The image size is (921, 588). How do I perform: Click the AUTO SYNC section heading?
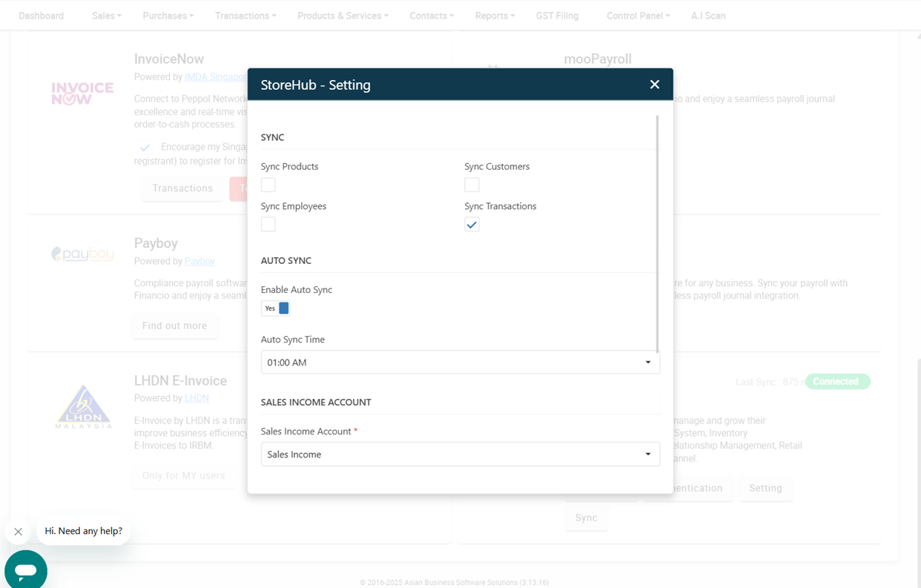pos(286,260)
